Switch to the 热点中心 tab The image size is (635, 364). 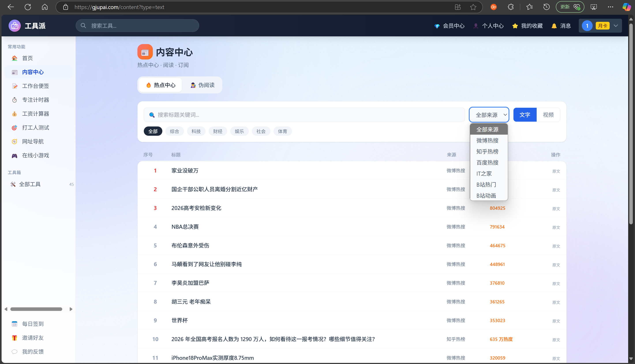tap(160, 85)
